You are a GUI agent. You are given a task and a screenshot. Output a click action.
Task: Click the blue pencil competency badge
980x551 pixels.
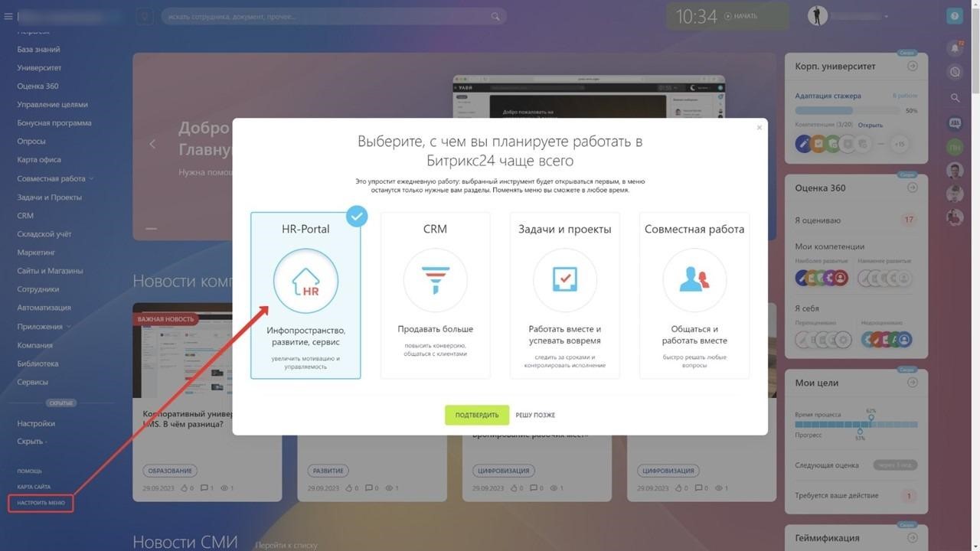tap(803, 144)
